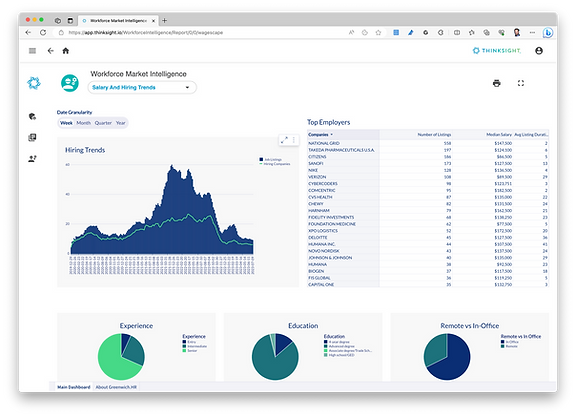Open the browser new tab plus button

[165, 21]
